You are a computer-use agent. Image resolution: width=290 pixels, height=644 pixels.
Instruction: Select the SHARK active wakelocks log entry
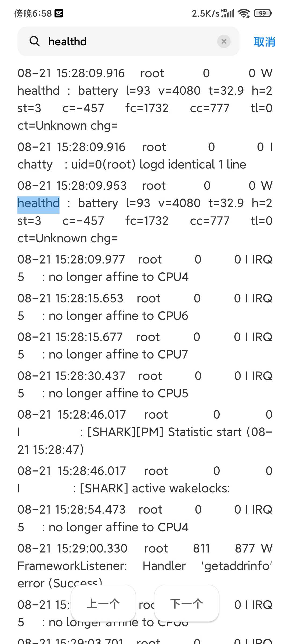tap(145, 480)
